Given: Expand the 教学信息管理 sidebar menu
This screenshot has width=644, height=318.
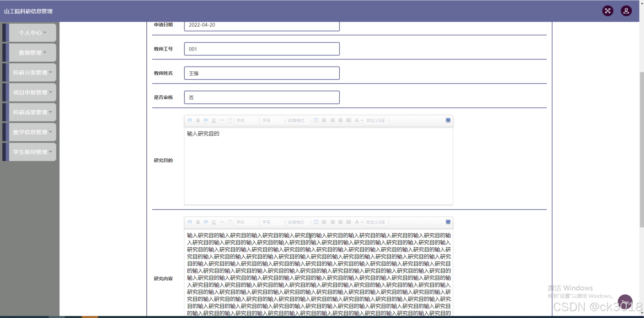Looking at the screenshot, I should 33,132.
